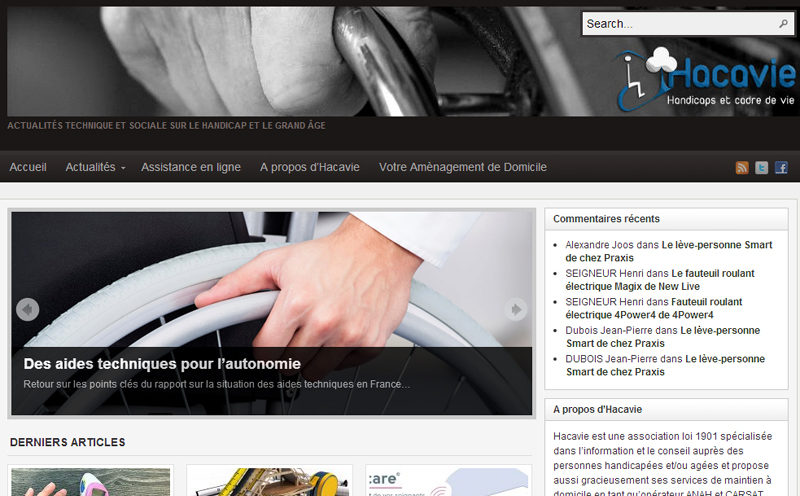
Task: Click the DERNIERS ARTICLES heading
Action: click(67, 442)
